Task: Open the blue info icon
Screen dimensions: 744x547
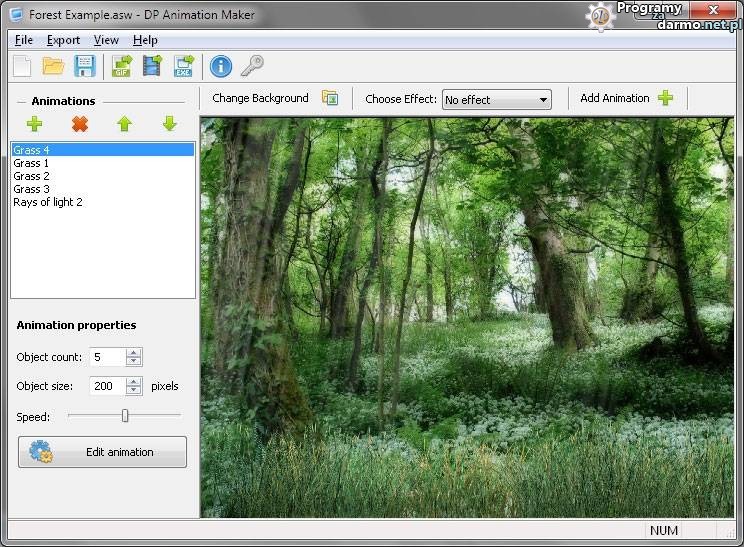Action: [x=221, y=66]
